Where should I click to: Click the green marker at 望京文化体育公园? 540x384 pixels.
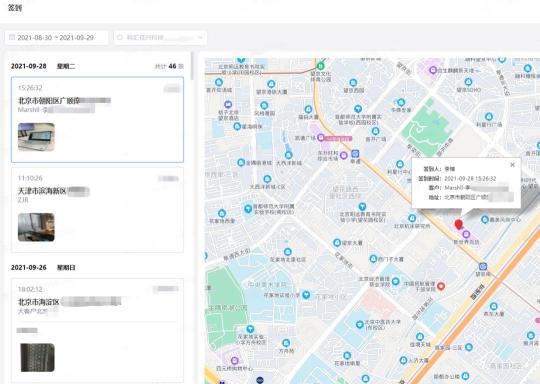pos(321,65)
